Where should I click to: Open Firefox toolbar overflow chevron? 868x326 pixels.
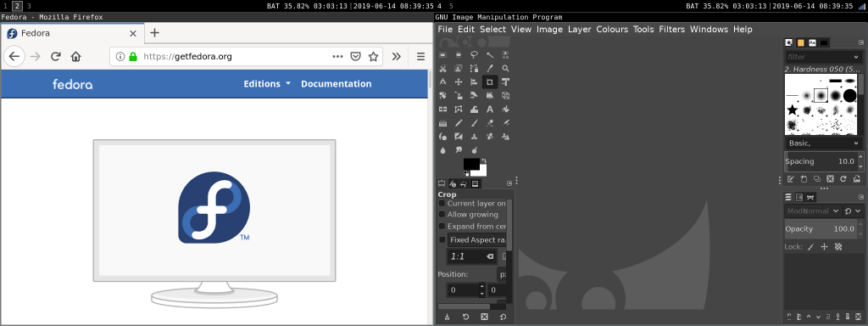pyautogui.click(x=397, y=56)
